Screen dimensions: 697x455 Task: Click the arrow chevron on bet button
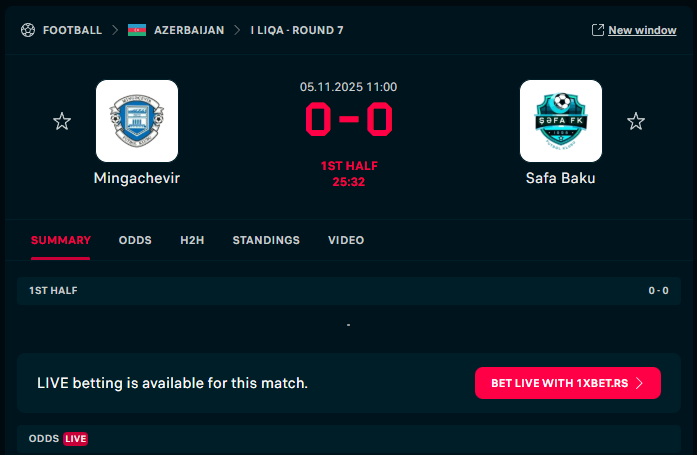[639, 383]
